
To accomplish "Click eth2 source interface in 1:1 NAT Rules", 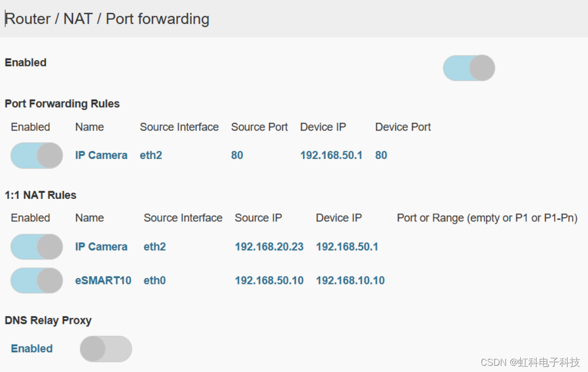I will click(155, 247).
